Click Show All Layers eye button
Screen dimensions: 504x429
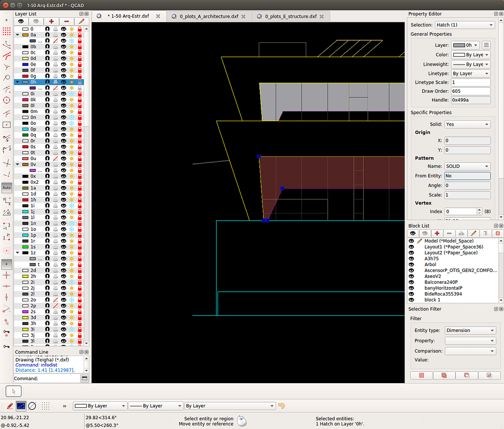[21, 21]
